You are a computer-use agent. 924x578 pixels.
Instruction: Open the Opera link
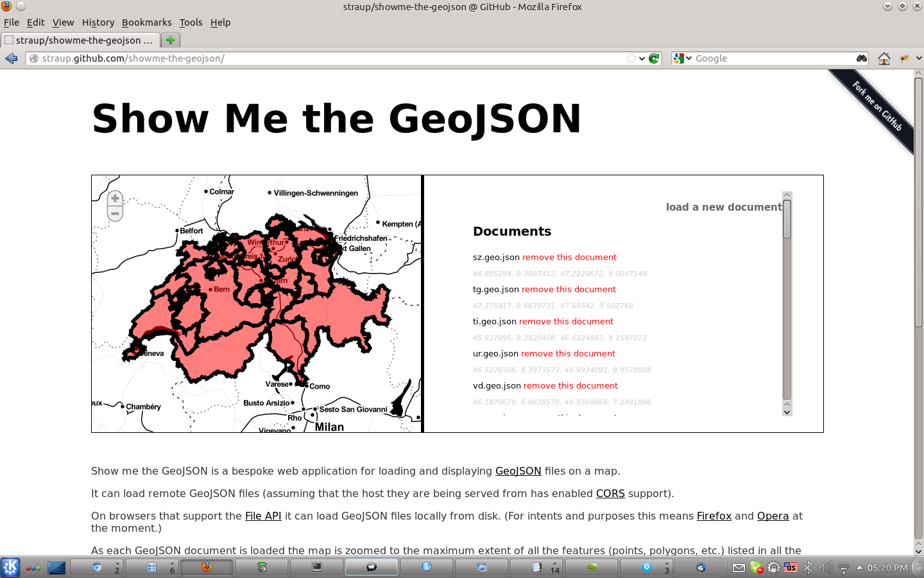click(x=773, y=516)
